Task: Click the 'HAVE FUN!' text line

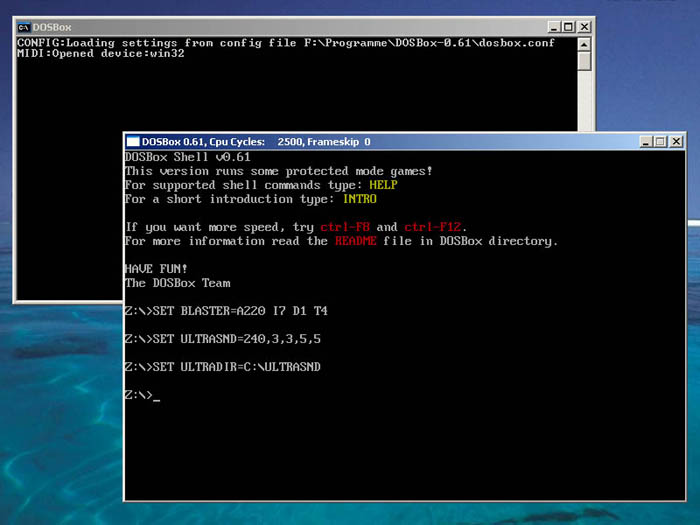Action: 156,269
